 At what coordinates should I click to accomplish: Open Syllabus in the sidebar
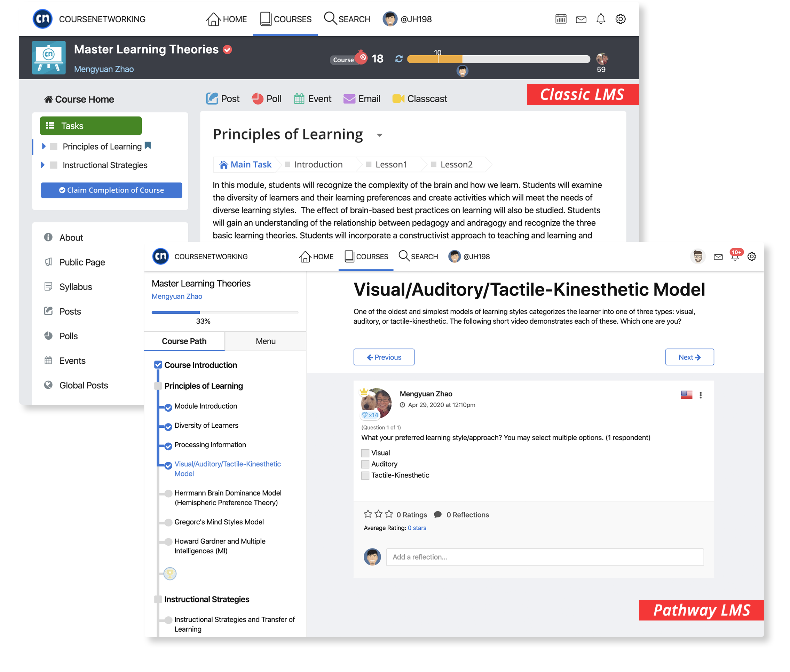pyautogui.click(x=76, y=286)
